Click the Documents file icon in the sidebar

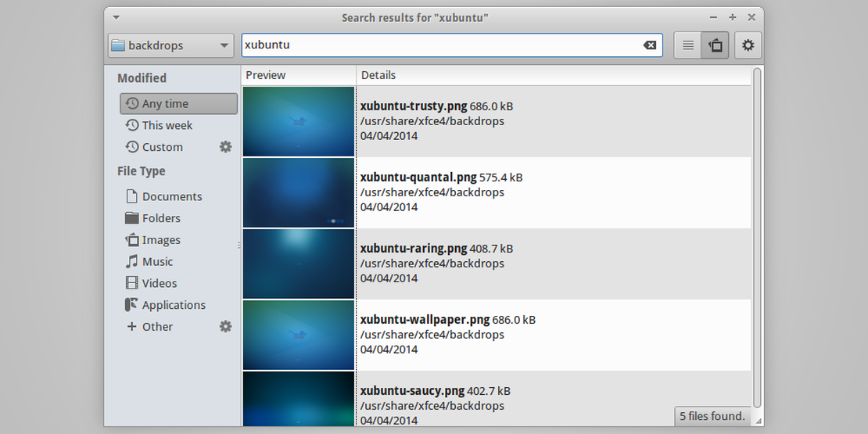point(131,196)
